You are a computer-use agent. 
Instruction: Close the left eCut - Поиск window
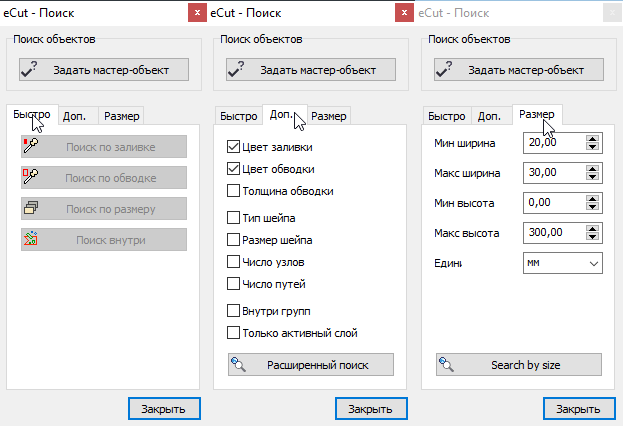[197, 13]
